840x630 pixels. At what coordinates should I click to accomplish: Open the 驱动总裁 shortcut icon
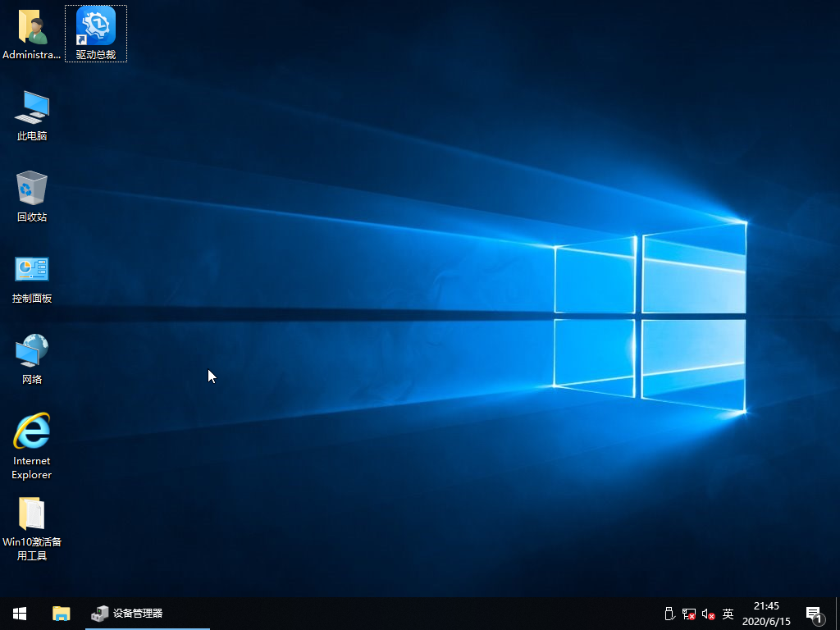(96, 33)
